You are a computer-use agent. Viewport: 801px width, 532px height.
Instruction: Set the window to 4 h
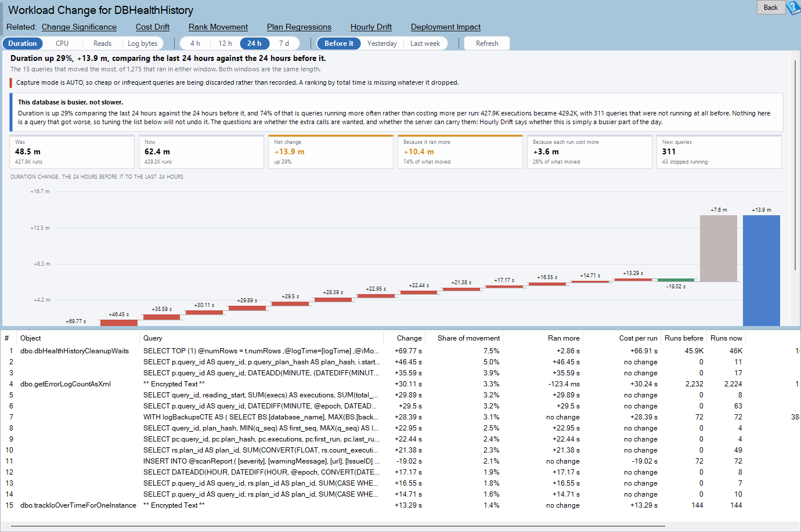(195, 44)
